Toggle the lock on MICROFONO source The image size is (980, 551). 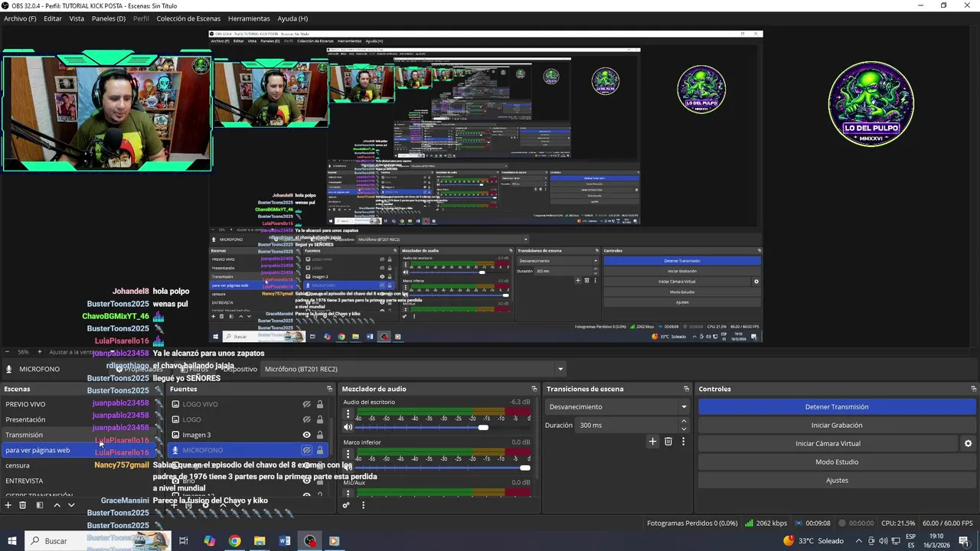click(320, 450)
